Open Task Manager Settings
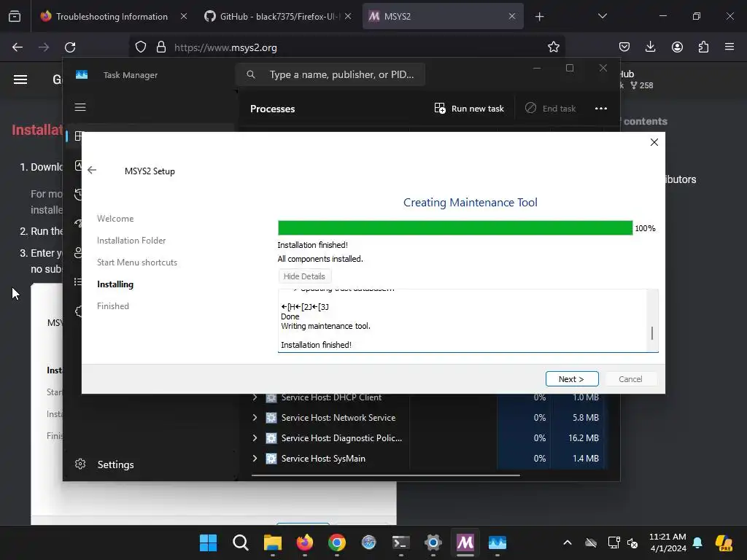This screenshot has width=747, height=560. [105, 464]
